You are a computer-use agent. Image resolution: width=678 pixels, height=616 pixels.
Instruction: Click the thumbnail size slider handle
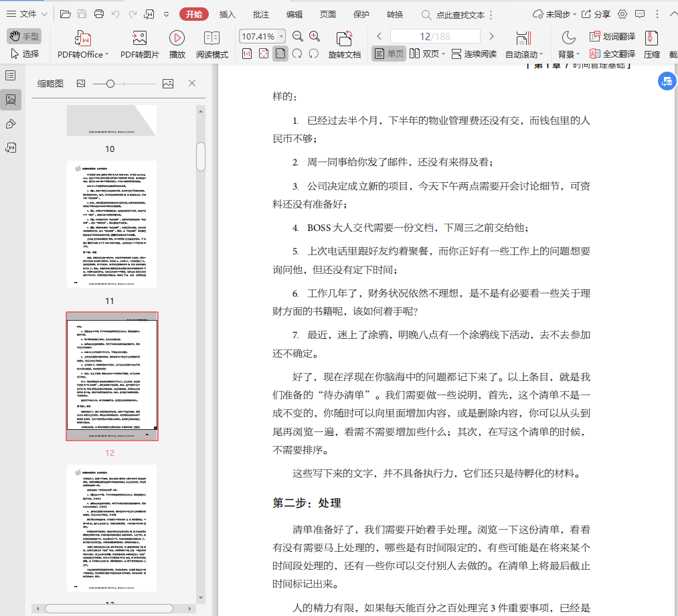pyautogui.click(x=110, y=84)
